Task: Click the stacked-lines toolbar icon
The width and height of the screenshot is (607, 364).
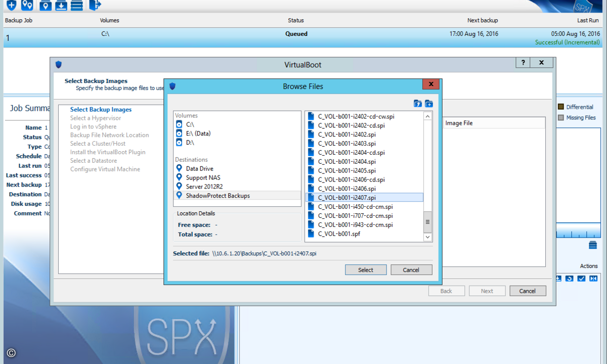Action: (x=77, y=5)
